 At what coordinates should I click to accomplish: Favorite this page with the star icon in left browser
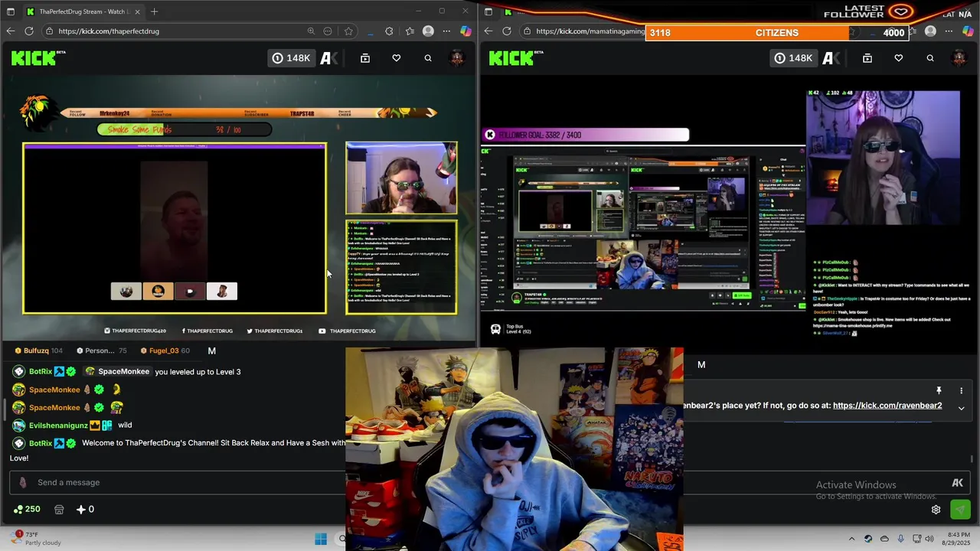click(x=348, y=31)
